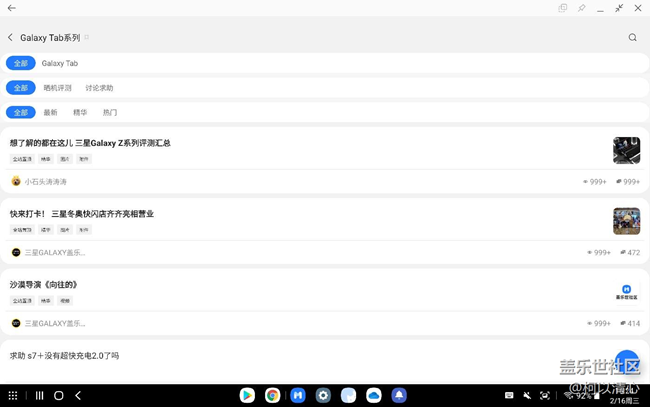
Task: Open post 想了解的都在这儿 三星Galaxy Z系列评测汇总
Action: coord(91,143)
